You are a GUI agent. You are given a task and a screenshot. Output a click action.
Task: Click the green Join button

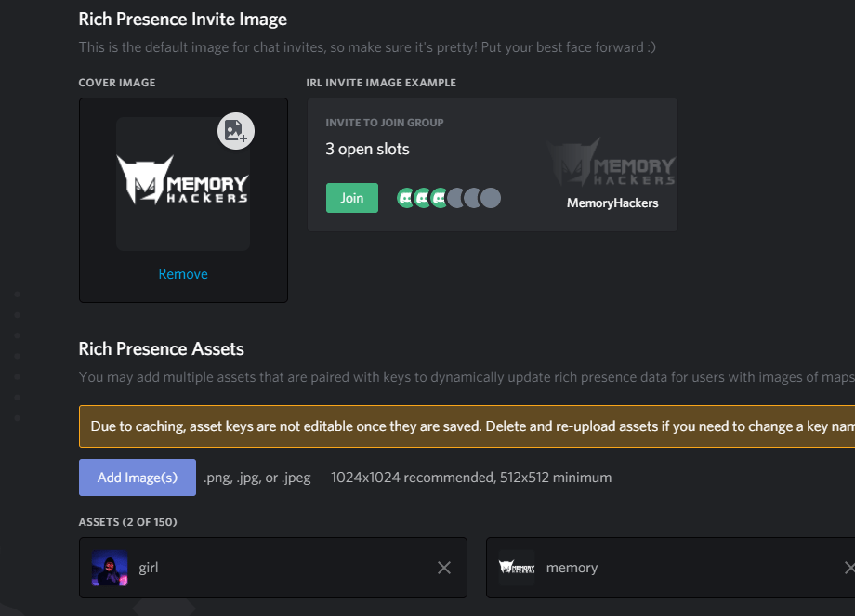click(x=351, y=198)
